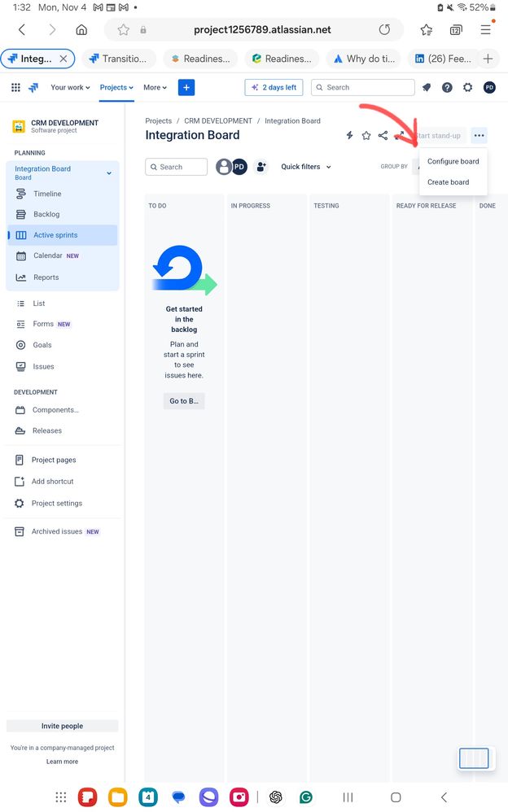The width and height of the screenshot is (508, 812).
Task: Open the help question mark icon
Action: pyautogui.click(x=448, y=88)
